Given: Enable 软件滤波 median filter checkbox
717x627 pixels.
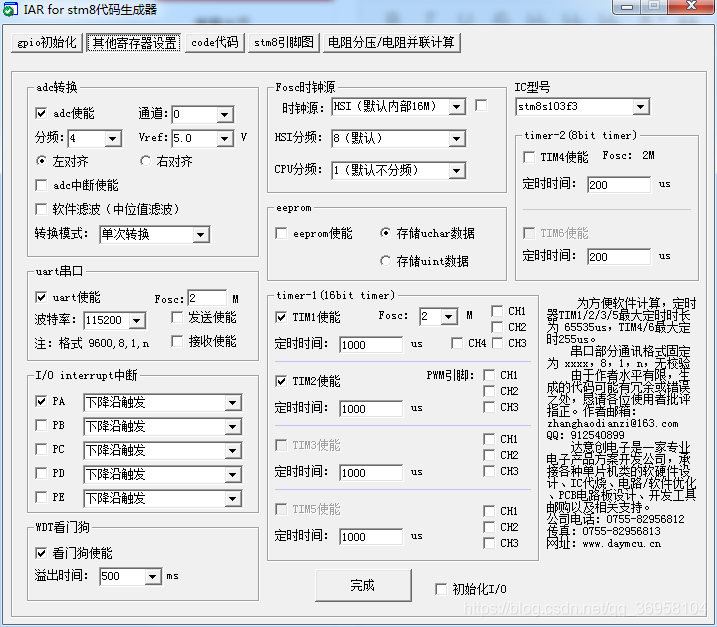Looking at the screenshot, I should click(41, 209).
